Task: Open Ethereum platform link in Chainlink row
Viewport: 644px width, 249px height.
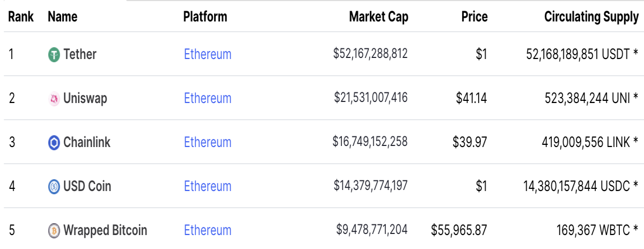Action: [208, 142]
